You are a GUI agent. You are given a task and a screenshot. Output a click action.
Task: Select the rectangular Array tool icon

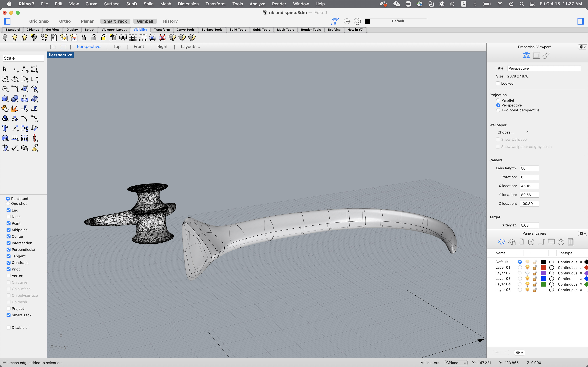pyautogui.click(x=25, y=138)
